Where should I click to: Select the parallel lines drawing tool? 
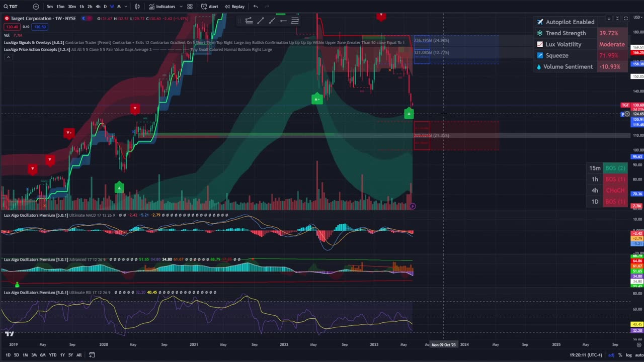pyautogui.click(x=295, y=21)
